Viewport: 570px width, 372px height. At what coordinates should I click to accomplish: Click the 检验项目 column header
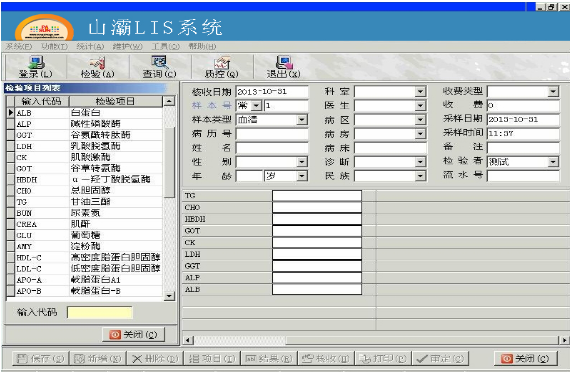116,101
